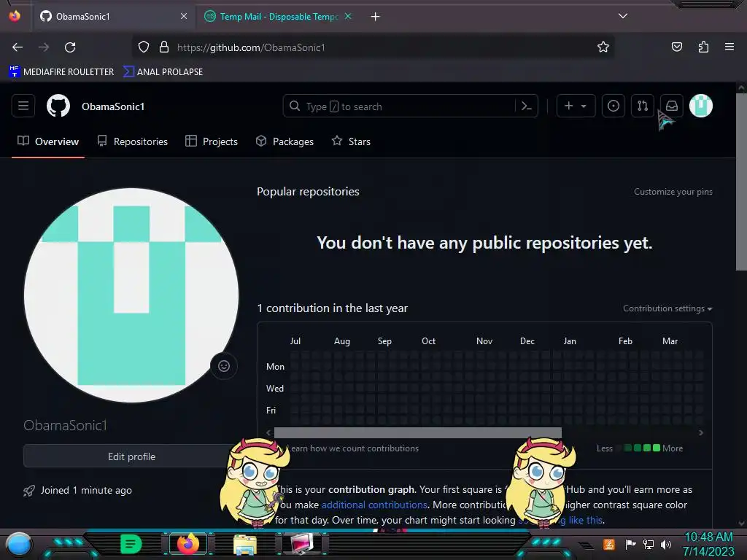Click the Edit profile button

coord(131,456)
